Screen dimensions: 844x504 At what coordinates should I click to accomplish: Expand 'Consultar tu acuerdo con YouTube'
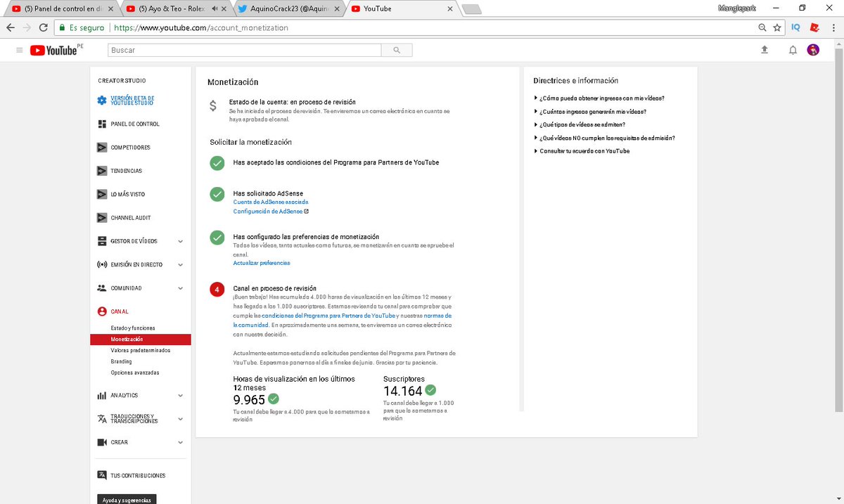click(582, 151)
